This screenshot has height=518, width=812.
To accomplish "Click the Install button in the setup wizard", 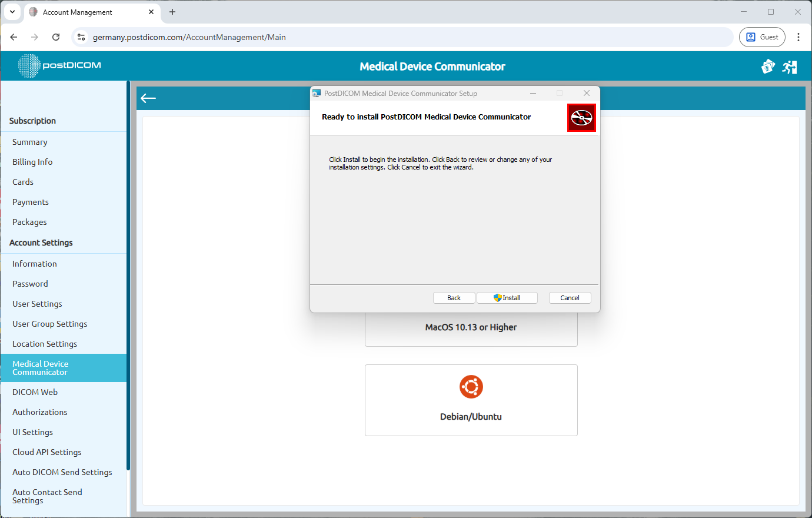I will [507, 297].
